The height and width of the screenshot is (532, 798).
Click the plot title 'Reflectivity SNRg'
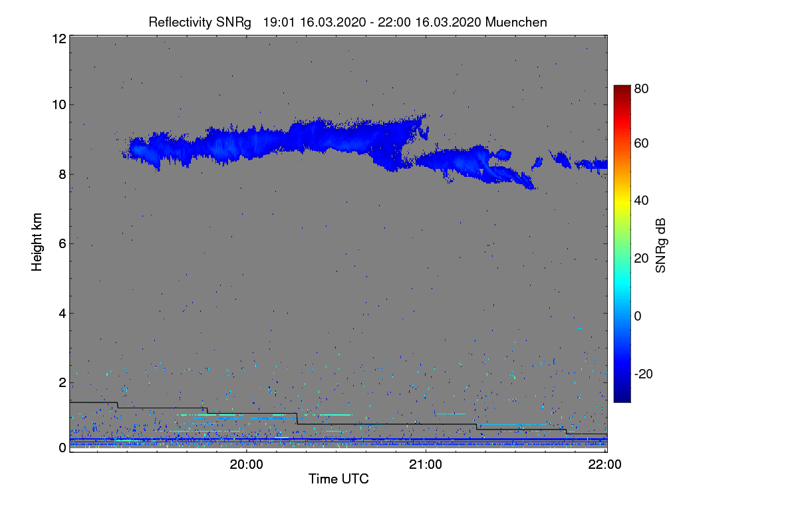point(199,22)
